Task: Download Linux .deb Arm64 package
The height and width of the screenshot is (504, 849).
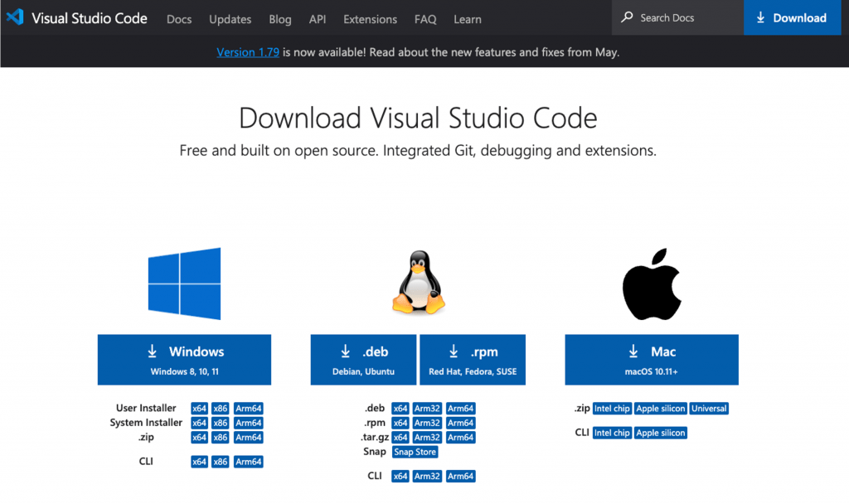Action: click(x=461, y=408)
